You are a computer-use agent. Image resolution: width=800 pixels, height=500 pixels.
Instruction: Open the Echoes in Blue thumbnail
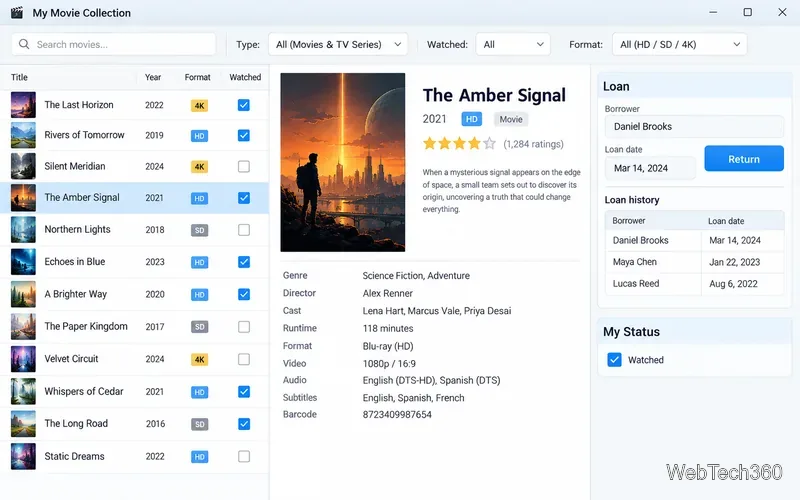[23, 262]
